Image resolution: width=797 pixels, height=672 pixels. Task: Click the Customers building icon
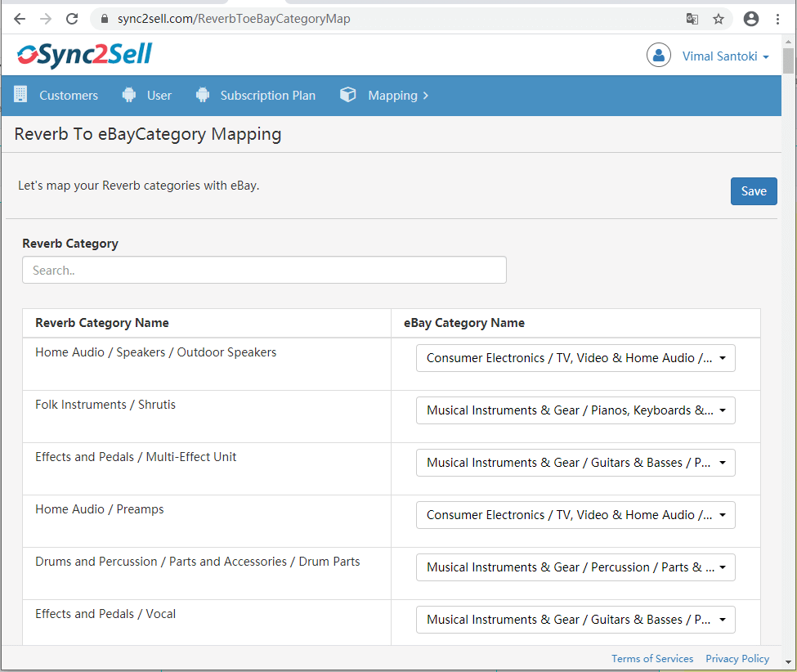(x=20, y=95)
